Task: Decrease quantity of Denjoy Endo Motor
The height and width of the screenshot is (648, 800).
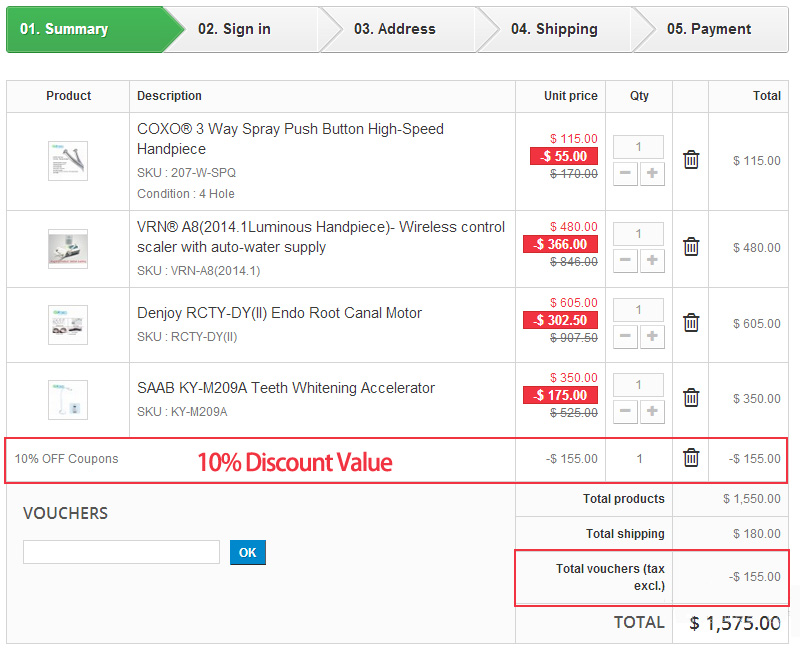Action: (x=625, y=336)
